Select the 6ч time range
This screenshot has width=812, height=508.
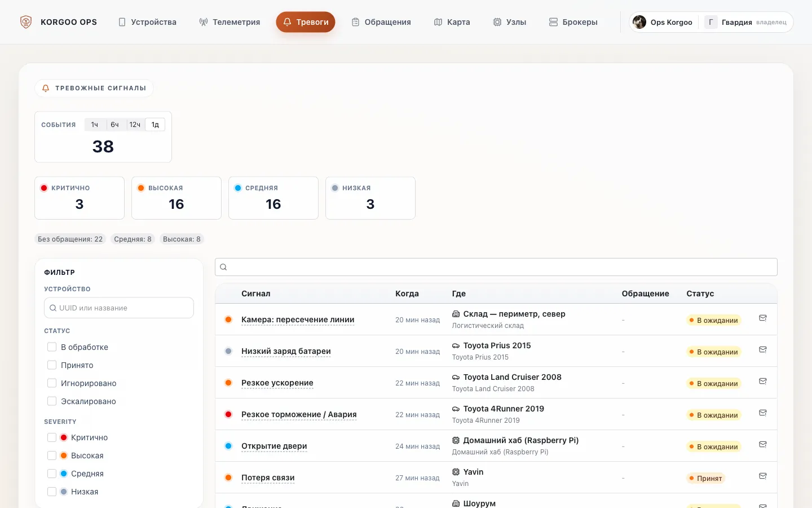click(114, 125)
